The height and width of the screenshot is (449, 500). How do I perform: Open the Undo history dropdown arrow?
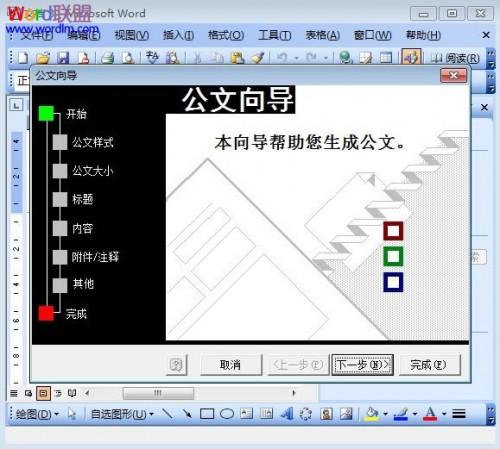[296, 58]
